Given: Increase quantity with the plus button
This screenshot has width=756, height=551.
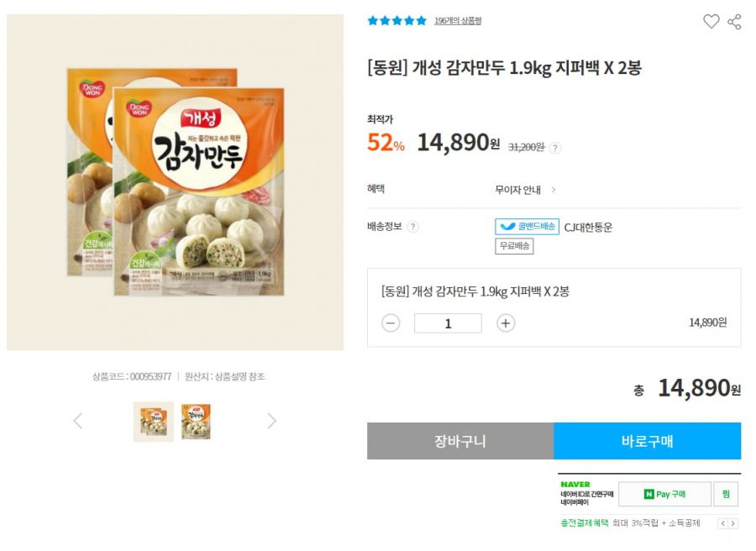Looking at the screenshot, I should click(x=506, y=323).
